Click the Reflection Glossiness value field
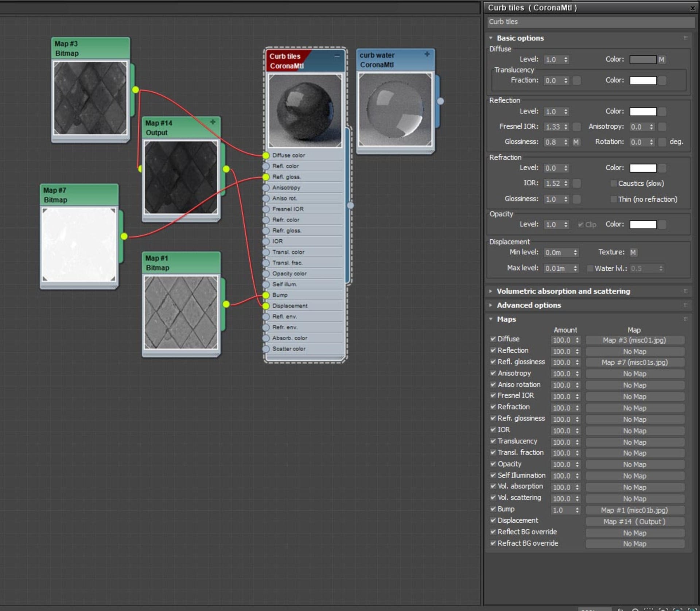 pyautogui.click(x=553, y=142)
